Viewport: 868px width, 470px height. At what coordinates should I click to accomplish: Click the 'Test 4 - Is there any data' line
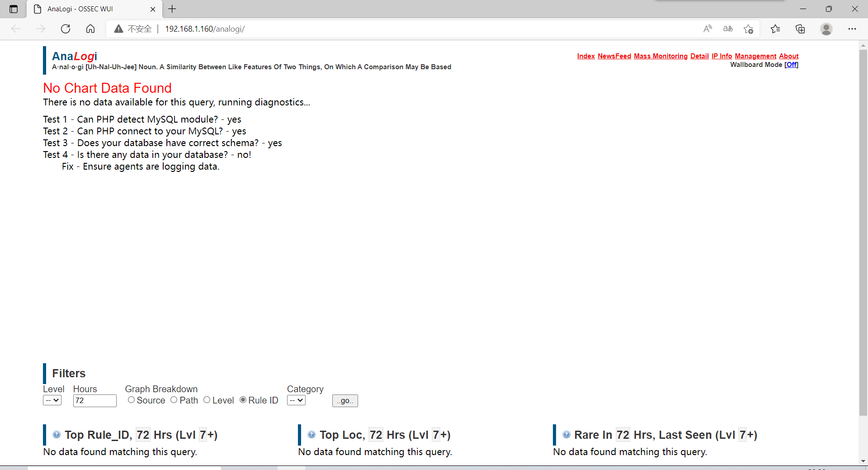click(147, 155)
